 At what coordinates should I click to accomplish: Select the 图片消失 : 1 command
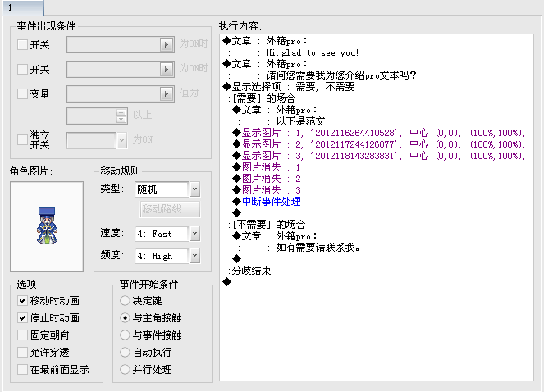click(x=267, y=166)
